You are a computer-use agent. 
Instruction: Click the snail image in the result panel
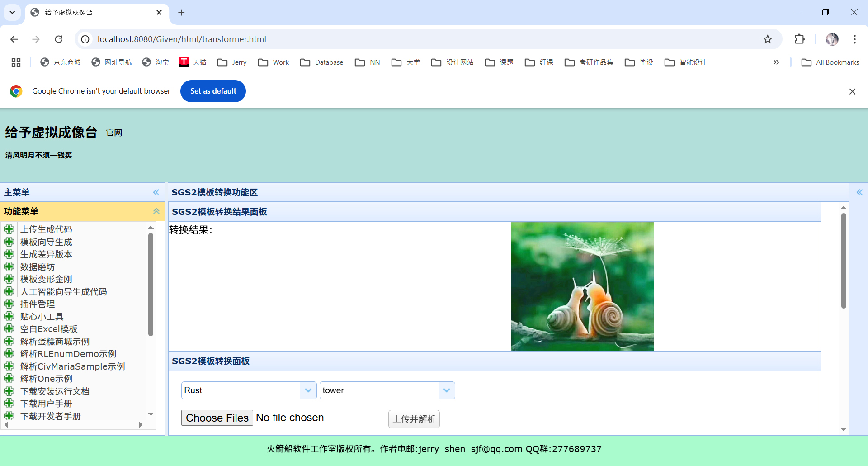582,286
